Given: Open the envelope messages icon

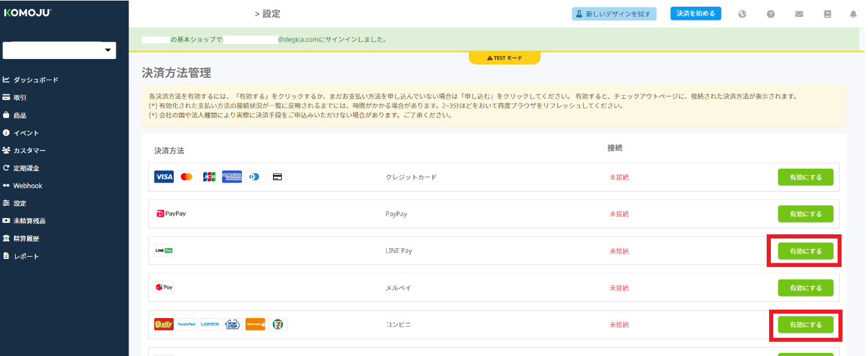Looking at the screenshot, I should click(799, 14).
